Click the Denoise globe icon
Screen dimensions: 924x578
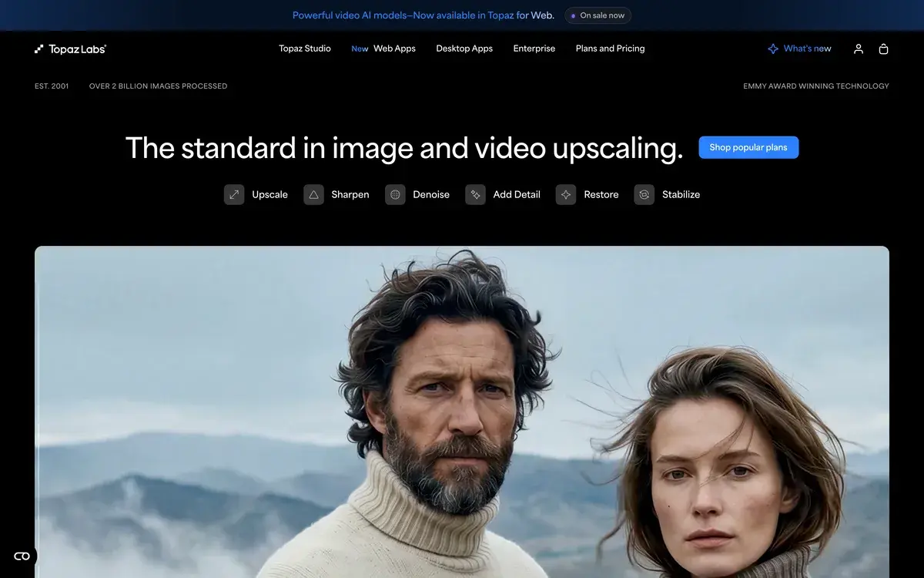pos(395,195)
